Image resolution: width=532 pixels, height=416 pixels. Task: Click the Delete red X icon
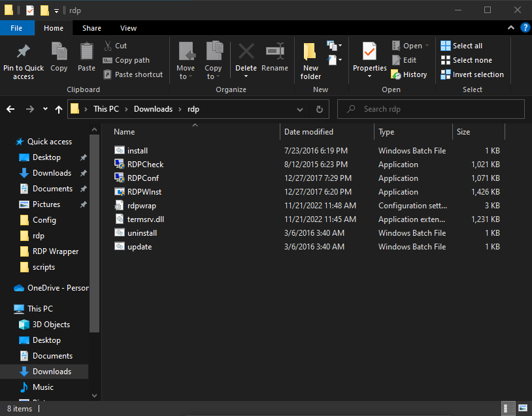246,52
